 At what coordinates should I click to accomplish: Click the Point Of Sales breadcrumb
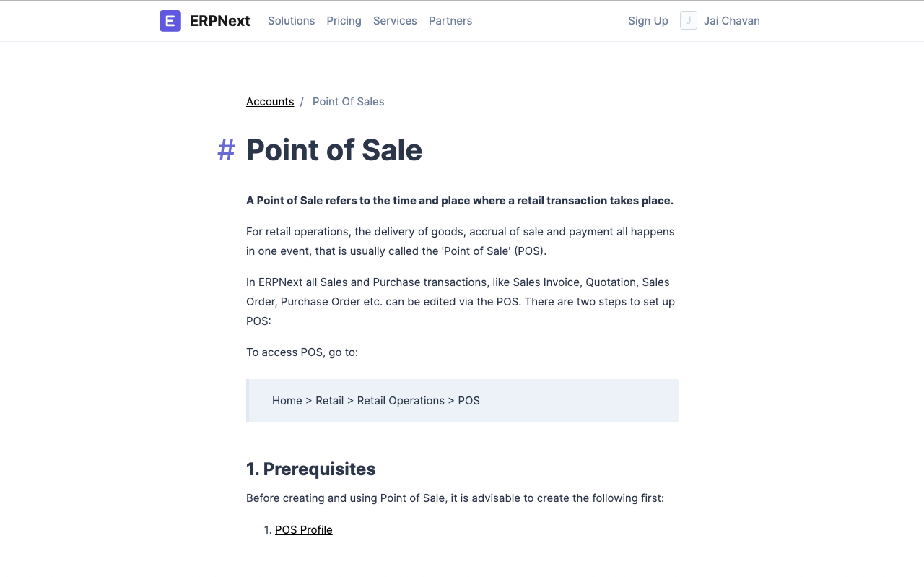348,102
